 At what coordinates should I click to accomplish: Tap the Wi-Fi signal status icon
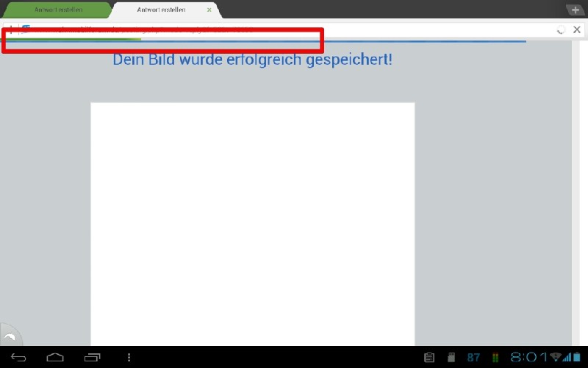555,358
